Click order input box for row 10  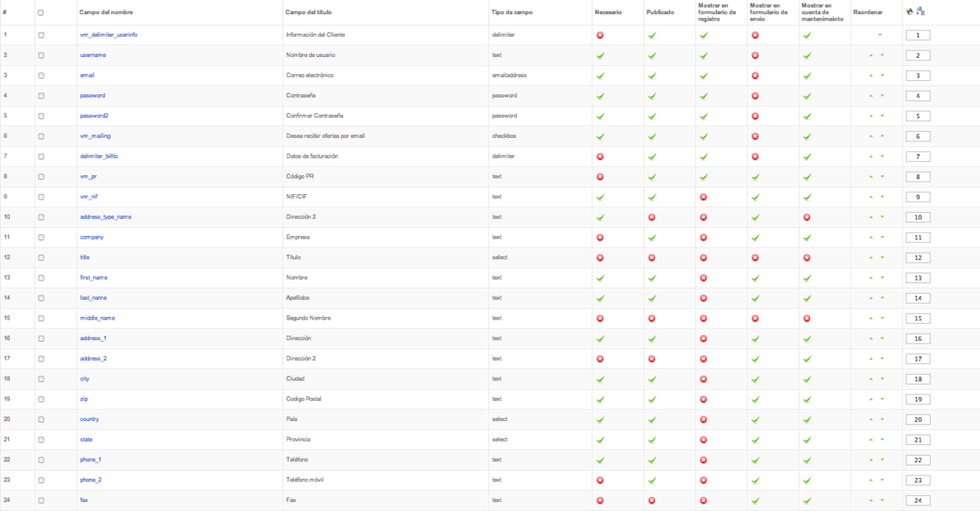click(x=919, y=217)
